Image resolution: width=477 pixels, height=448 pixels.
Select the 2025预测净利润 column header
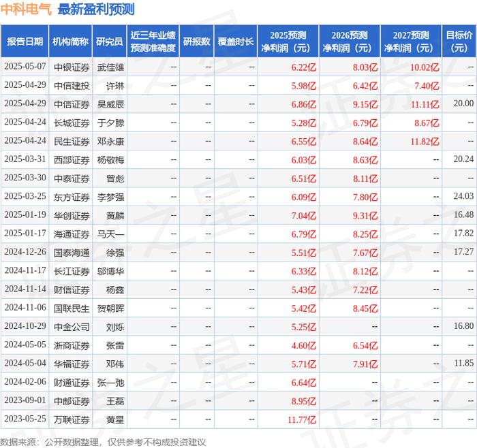click(288, 42)
